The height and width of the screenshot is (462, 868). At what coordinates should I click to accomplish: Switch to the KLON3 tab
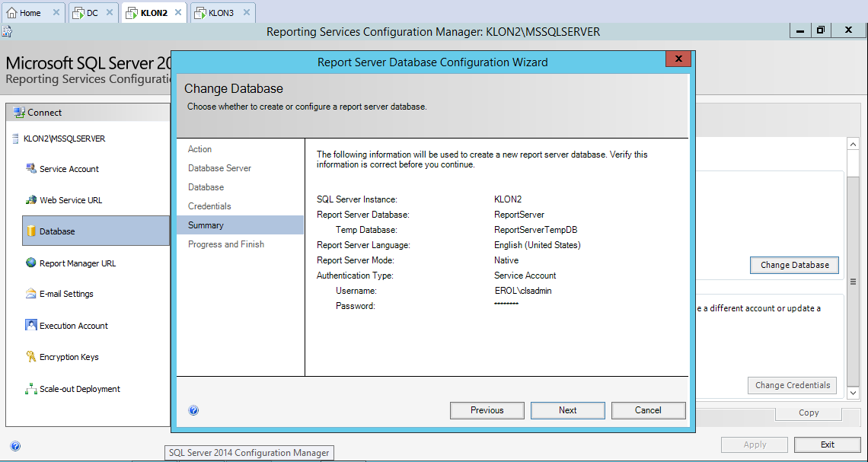click(x=221, y=13)
